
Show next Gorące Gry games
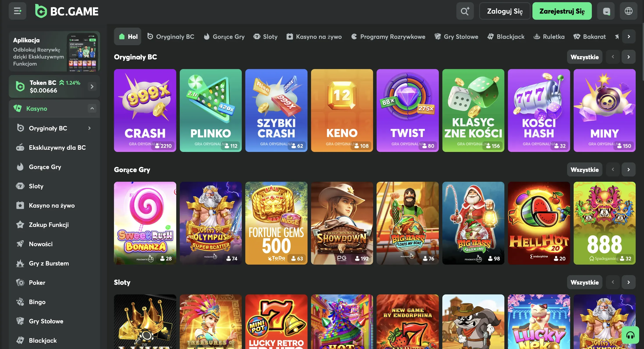(x=628, y=169)
